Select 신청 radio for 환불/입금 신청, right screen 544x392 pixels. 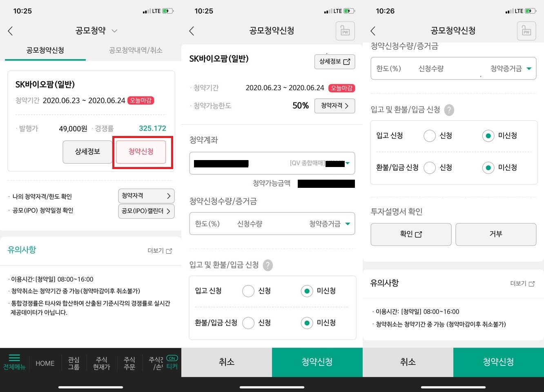[x=430, y=168]
